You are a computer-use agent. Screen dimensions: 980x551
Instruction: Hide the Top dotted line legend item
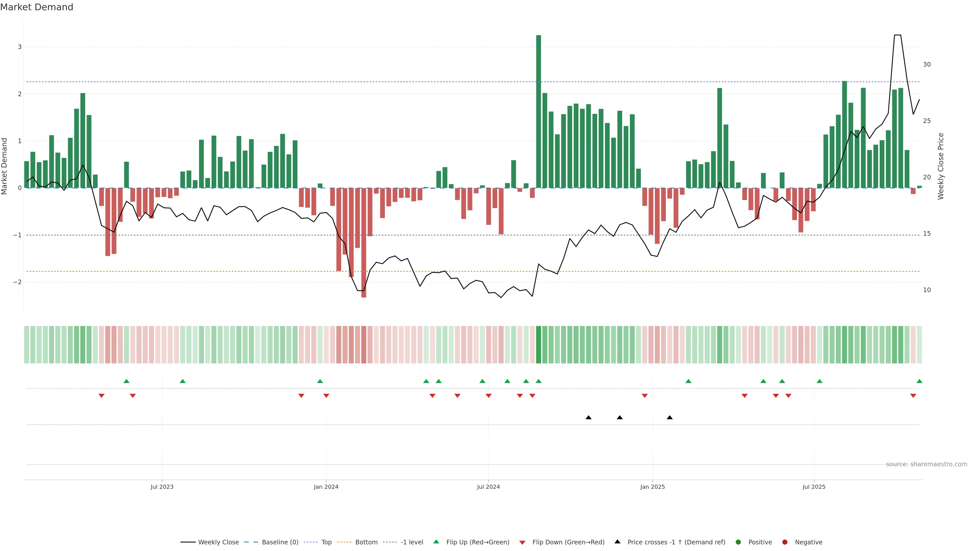[x=326, y=542]
